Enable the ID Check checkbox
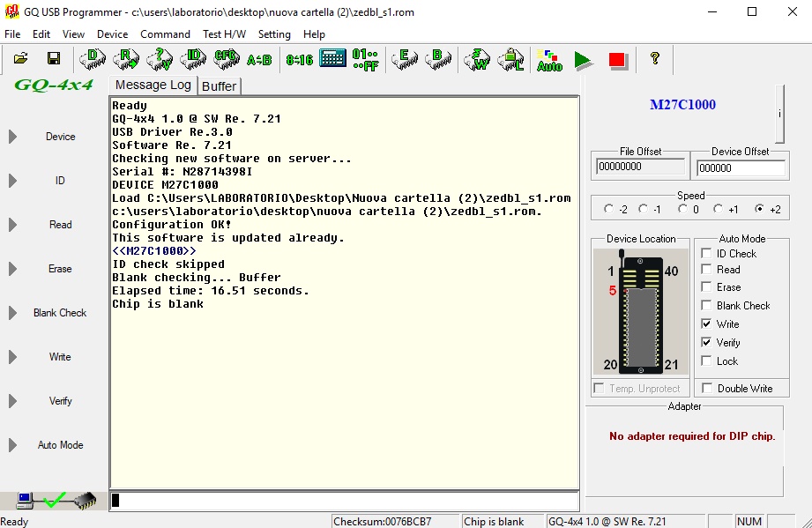The image size is (812, 528). pyautogui.click(x=706, y=254)
